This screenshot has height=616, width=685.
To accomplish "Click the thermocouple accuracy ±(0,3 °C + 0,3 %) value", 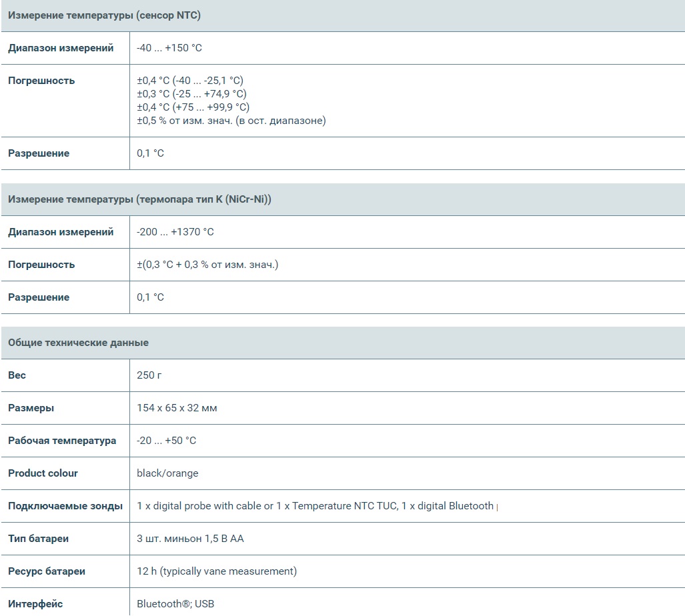I will point(207,265).
